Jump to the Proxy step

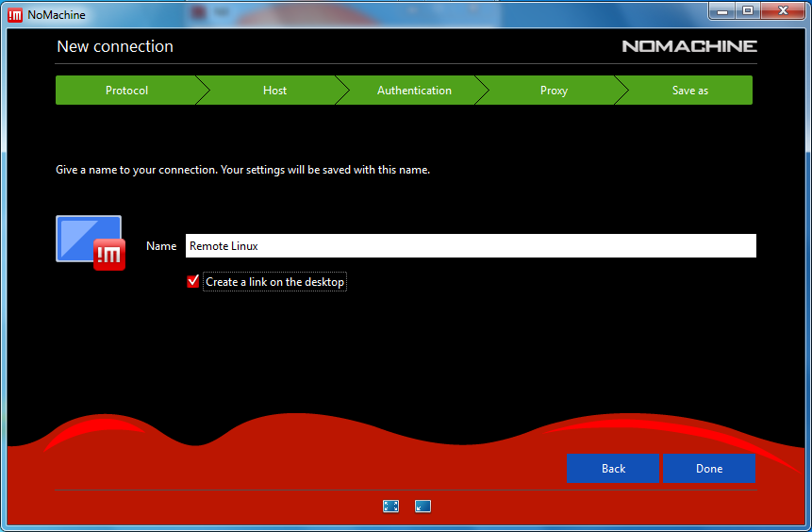[x=554, y=91]
